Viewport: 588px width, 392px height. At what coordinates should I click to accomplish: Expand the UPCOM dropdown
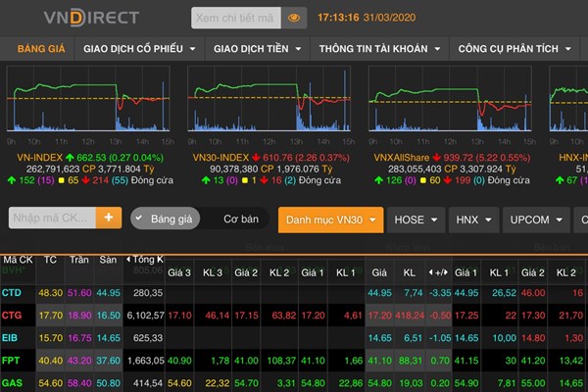click(536, 220)
